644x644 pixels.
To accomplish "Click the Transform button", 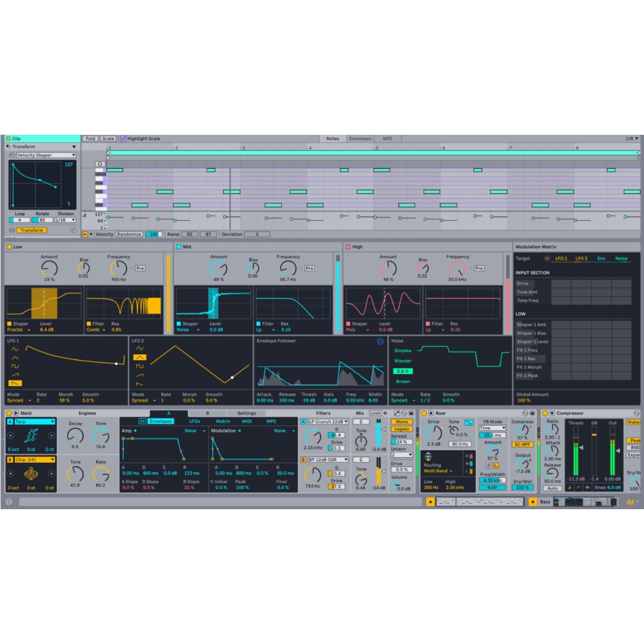I will [x=32, y=231].
